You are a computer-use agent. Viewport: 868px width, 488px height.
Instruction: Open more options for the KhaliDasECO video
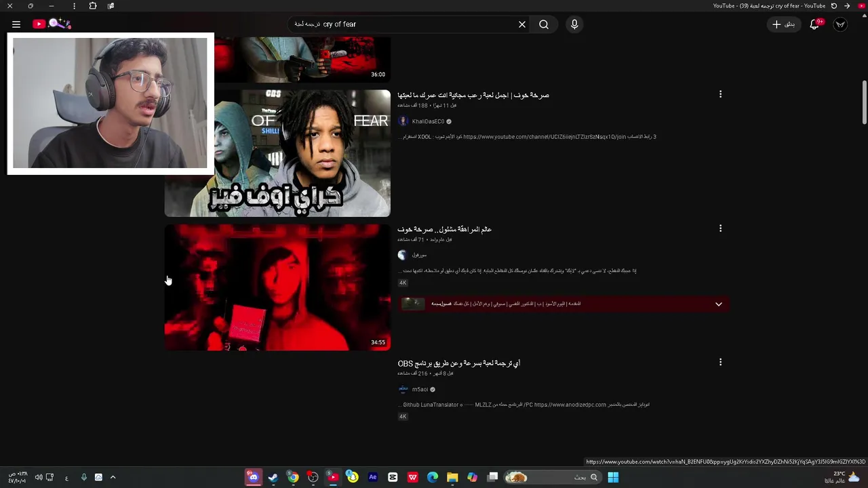tap(720, 94)
